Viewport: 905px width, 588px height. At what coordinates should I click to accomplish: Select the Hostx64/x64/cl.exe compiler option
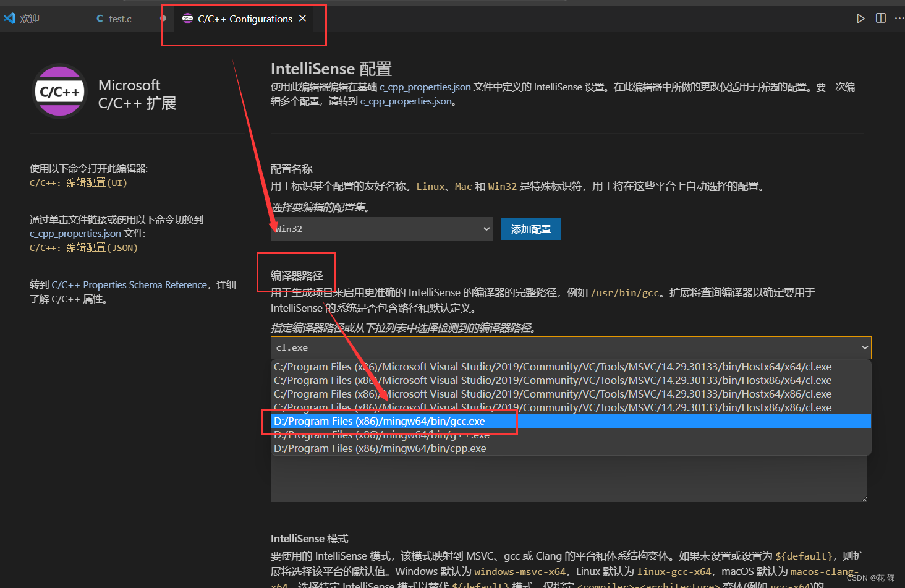(571, 367)
